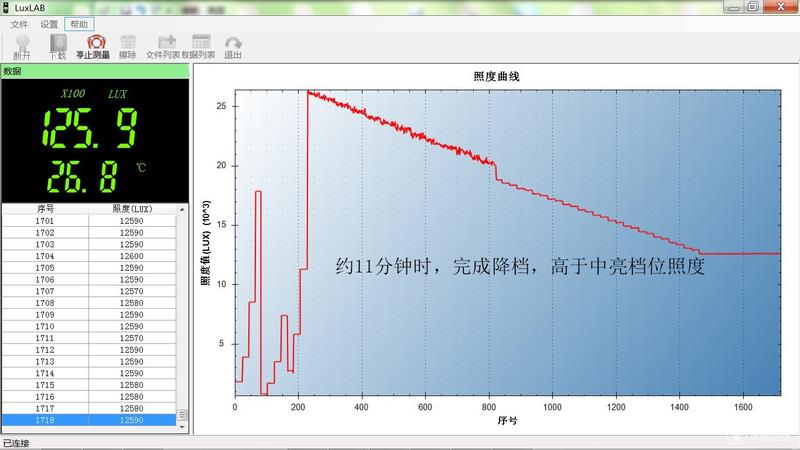Click the data table scroll-up arrow
This screenshot has width=800, height=450.
(182, 209)
